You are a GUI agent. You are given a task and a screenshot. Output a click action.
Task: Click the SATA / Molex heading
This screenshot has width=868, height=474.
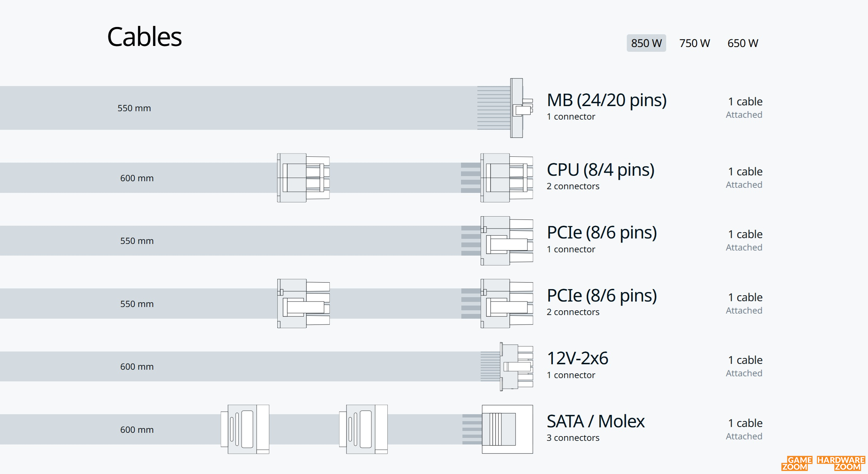coord(596,421)
